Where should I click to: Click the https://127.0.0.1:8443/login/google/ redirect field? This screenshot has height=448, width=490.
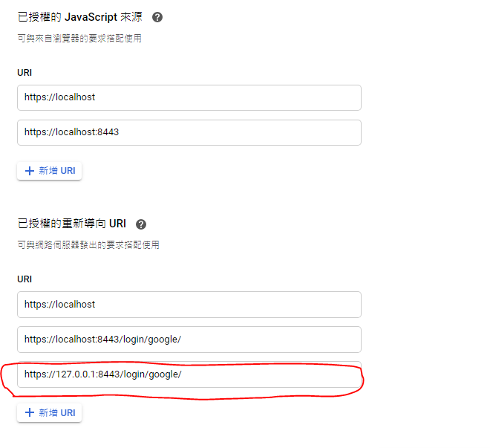click(189, 374)
